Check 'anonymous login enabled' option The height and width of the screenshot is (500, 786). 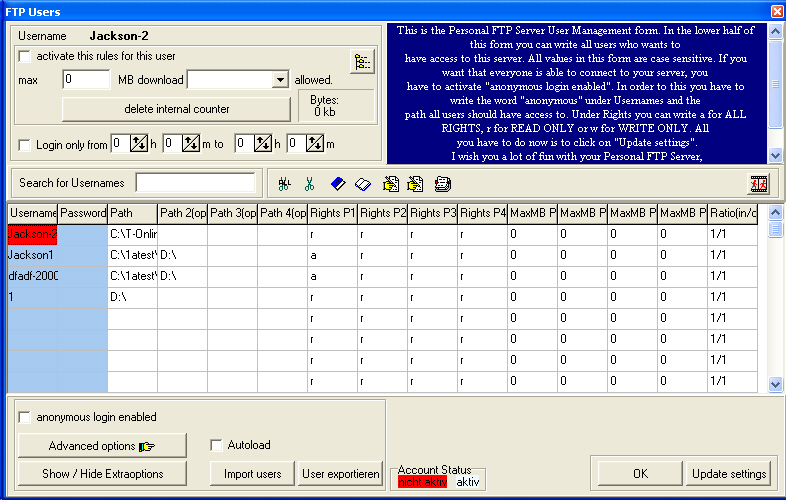tap(25, 417)
